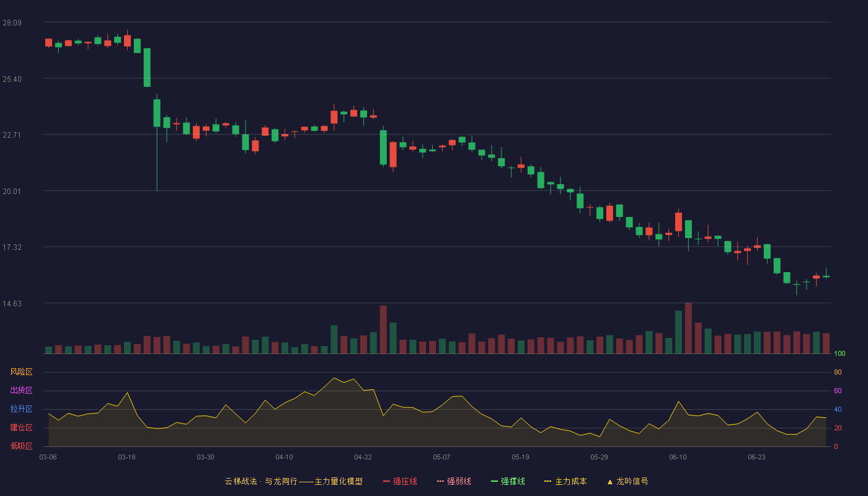Toggle the 强压线 legend series
This screenshot has width=868, height=496.
click(x=400, y=481)
